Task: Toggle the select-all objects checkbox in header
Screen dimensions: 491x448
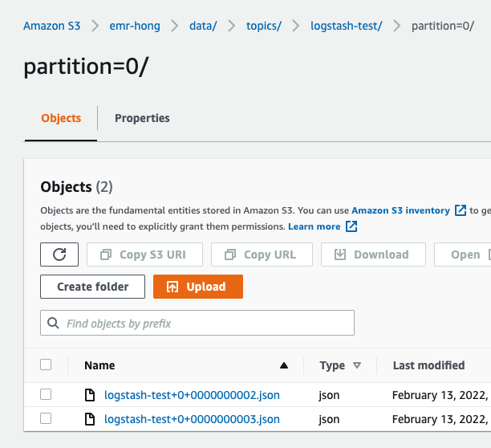Action: pyautogui.click(x=46, y=365)
